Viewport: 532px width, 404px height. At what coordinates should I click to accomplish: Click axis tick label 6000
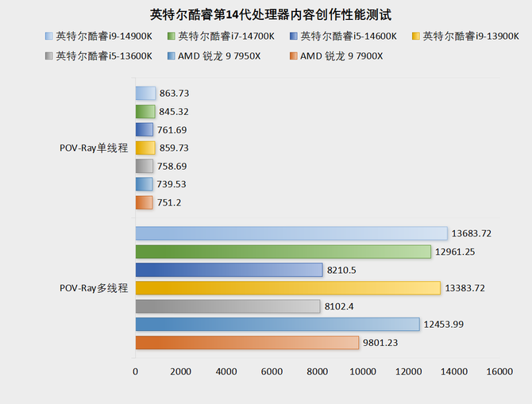pos(272,371)
